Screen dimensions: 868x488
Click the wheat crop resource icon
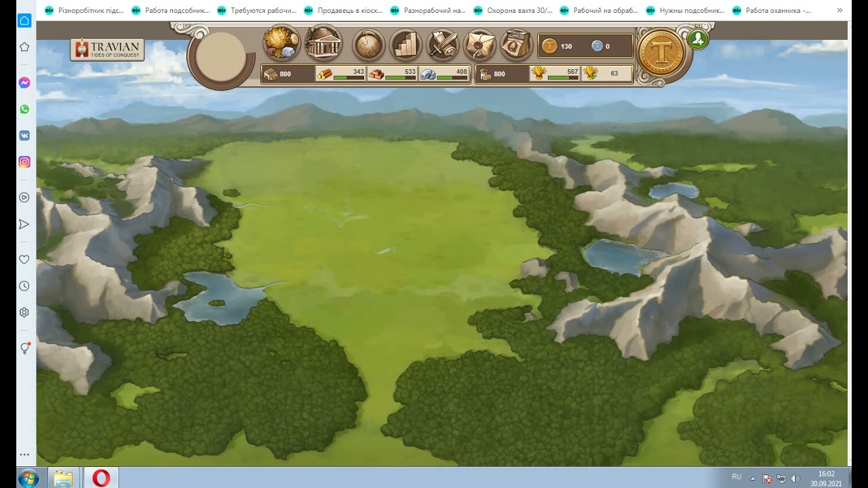point(539,73)
